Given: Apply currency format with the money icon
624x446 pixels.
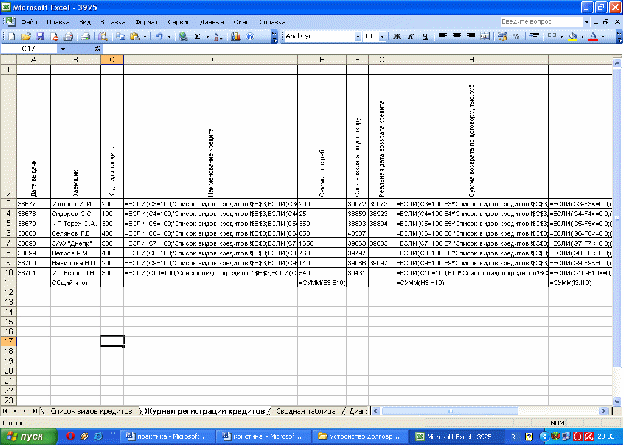Looking at the screenshot, I should click(x=503, y=36).
